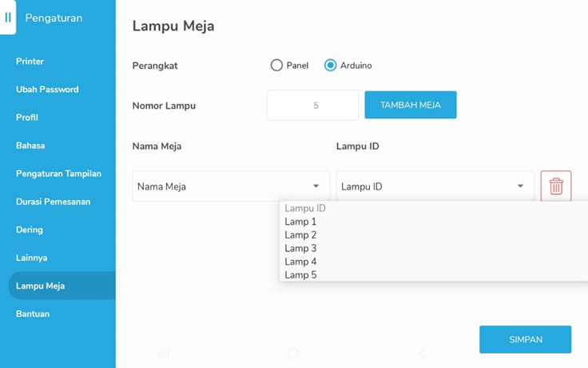
Task: Pick Lamp 5 in the list
Action: 300,275
